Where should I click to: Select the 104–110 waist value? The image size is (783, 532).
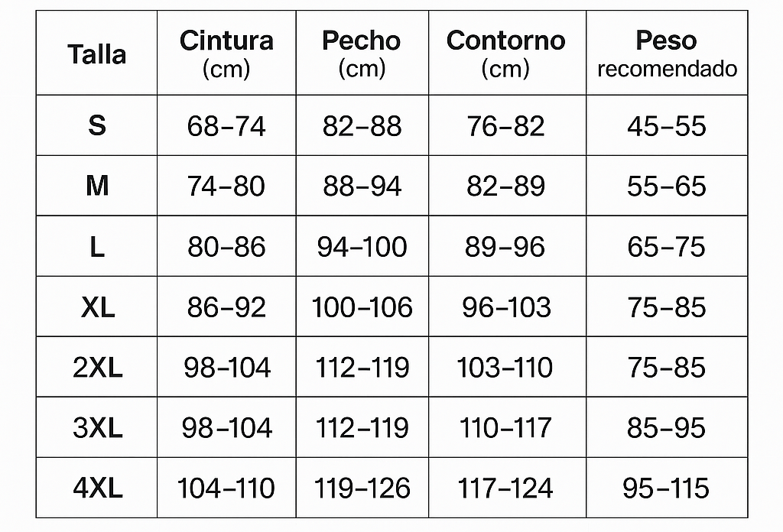[226, 488]
